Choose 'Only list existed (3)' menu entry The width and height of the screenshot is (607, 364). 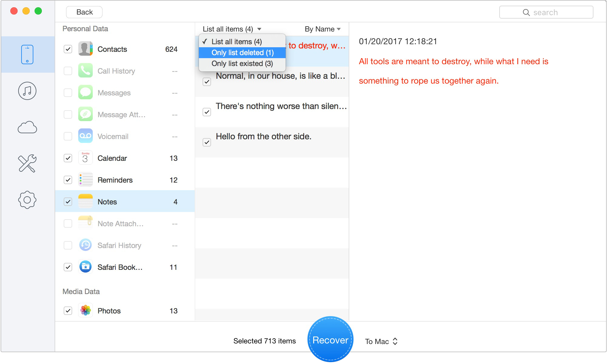pos(242,64)
